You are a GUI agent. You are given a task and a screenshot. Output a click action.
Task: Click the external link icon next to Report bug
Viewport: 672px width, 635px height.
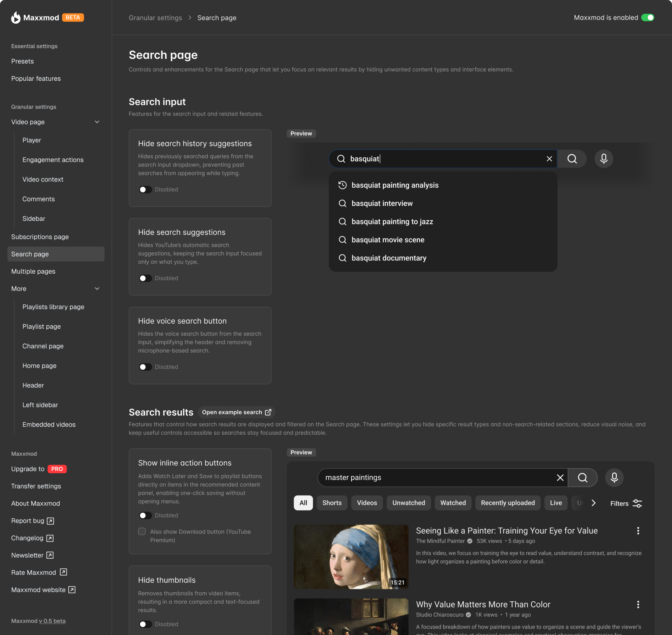point(50,521)
